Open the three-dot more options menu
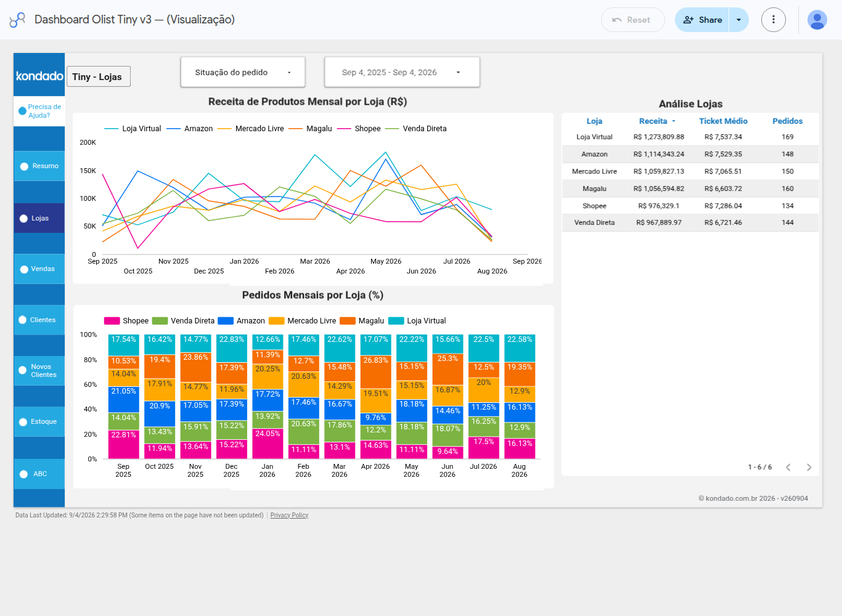This screenshot has height=616, width=842. tap(773, 20)
